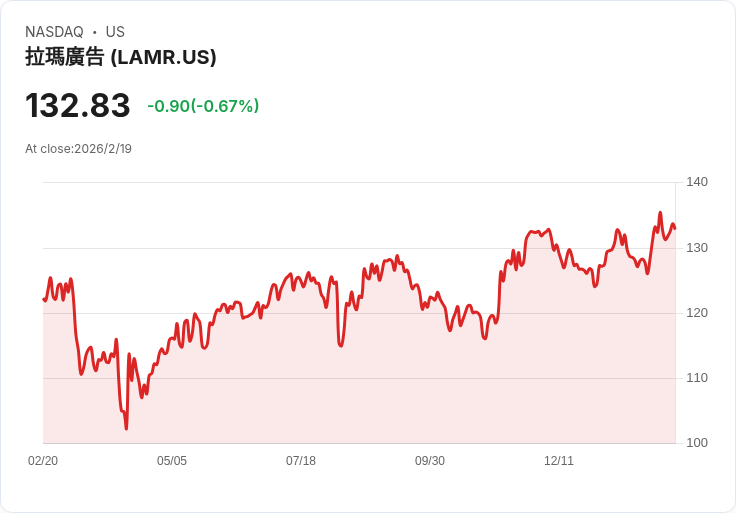Click the 02/20 x-axis date label

click(43, 461)
